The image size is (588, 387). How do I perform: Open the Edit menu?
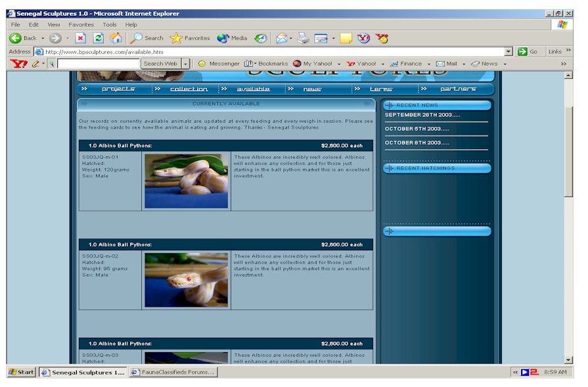click(x=34, y=25)
